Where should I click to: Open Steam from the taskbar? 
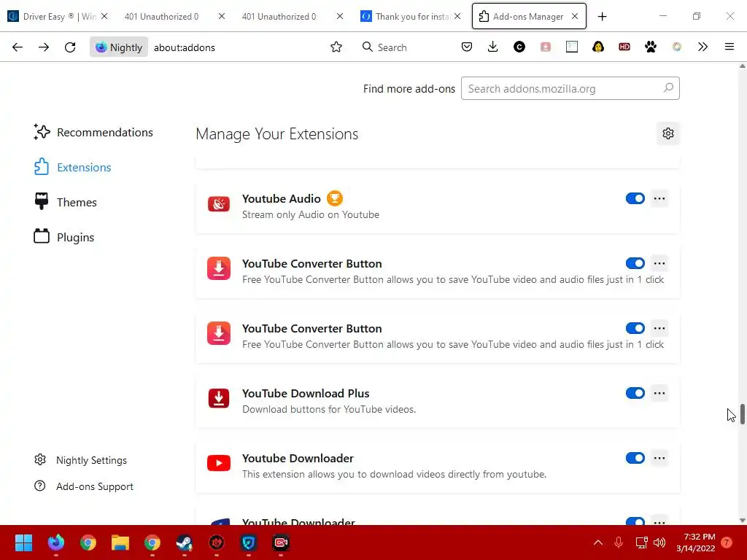point(185,542)
